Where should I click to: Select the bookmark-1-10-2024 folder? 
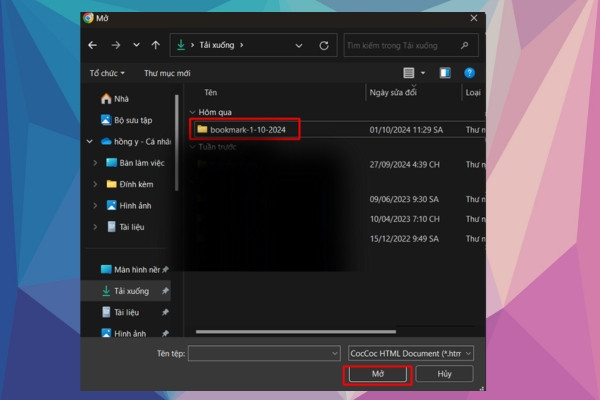coord(248,130)
